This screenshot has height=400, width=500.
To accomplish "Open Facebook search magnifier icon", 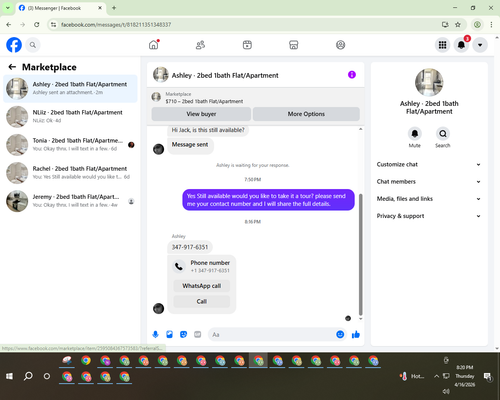I will [33, 45].
